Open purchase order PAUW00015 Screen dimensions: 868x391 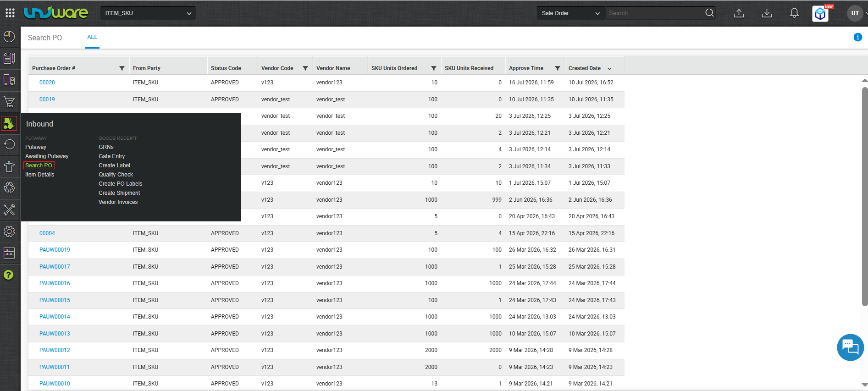click(x=55, y=300)
